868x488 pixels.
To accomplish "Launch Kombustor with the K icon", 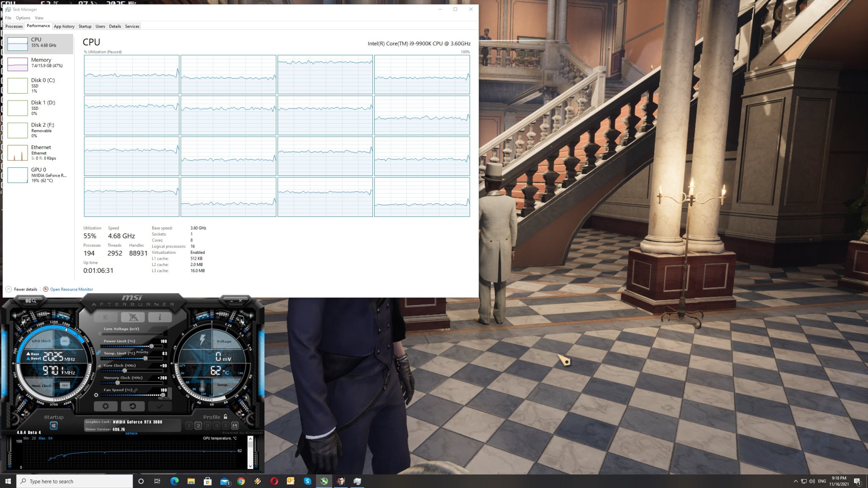I will tap(106, 317).
